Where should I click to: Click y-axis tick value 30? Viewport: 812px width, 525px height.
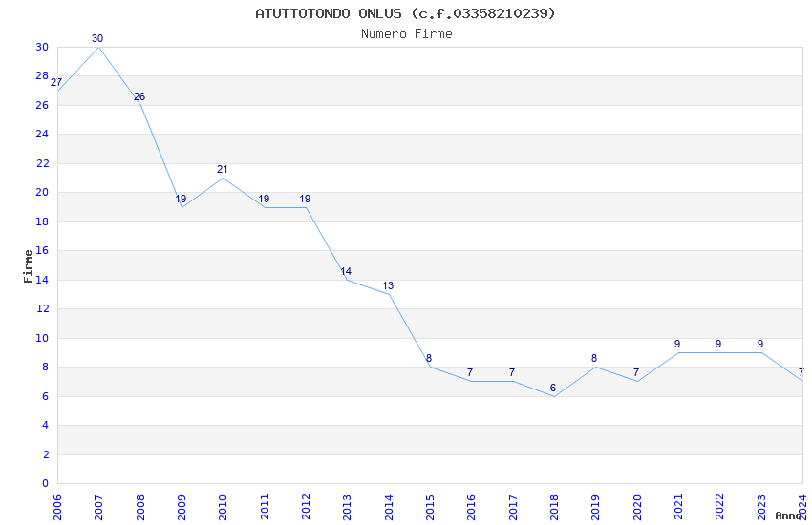42,47
